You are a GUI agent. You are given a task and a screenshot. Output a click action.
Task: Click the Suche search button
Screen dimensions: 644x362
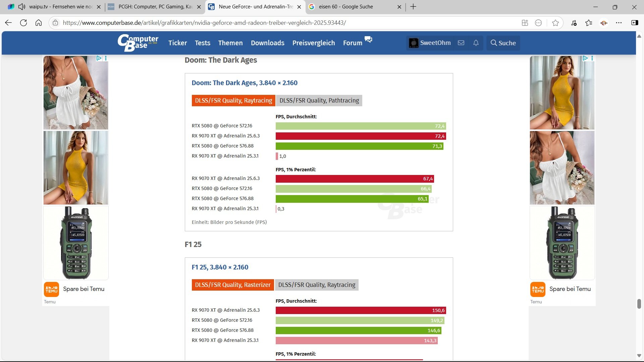tap(503, 43)
